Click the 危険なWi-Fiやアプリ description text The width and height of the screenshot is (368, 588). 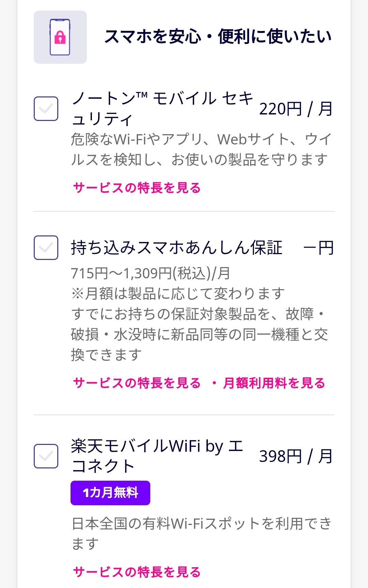pos(201,149)
